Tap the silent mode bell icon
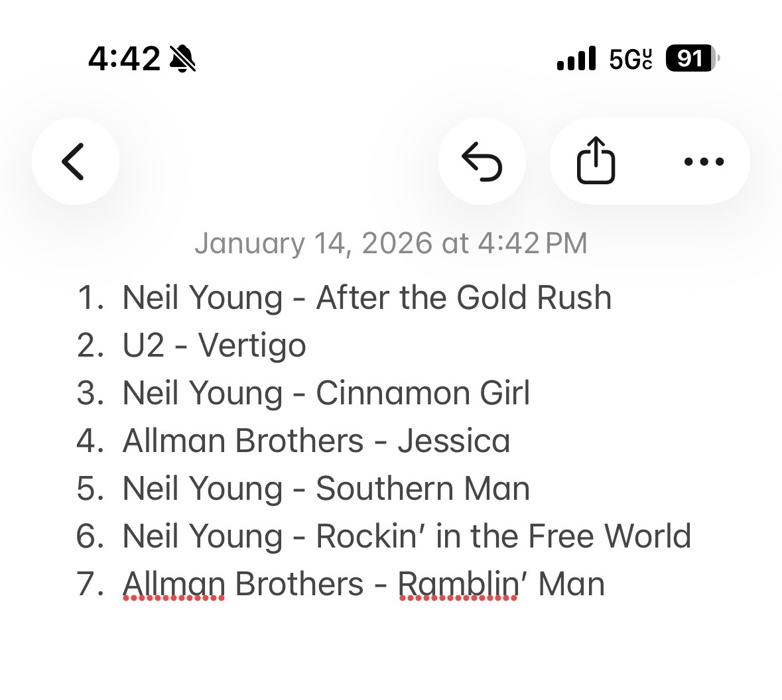 click(x=182, y=59)
